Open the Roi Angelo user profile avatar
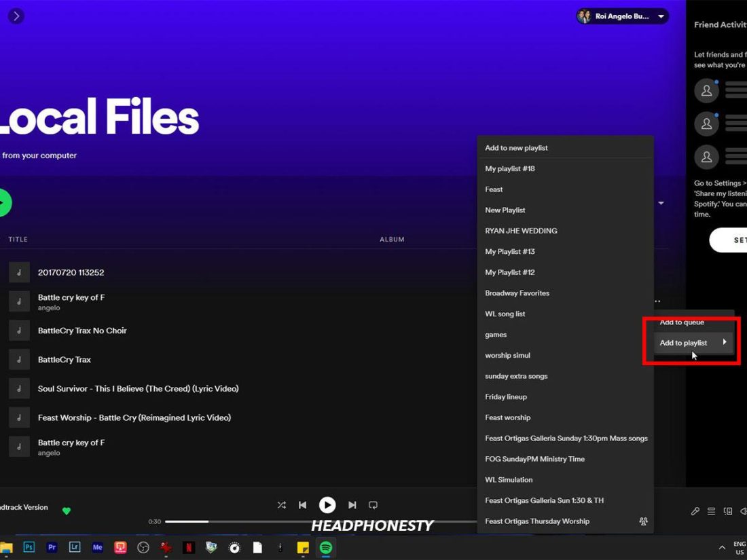The width and height of the screenshot is (747, 560). click(584, 16)
